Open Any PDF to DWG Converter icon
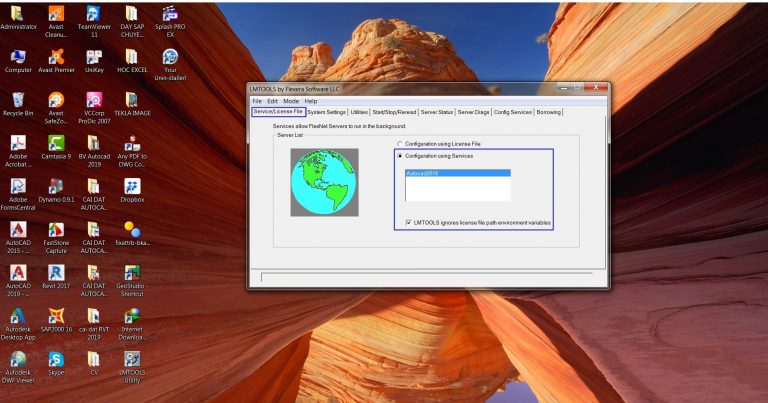The image size is (768, 403). pos(132,150)
